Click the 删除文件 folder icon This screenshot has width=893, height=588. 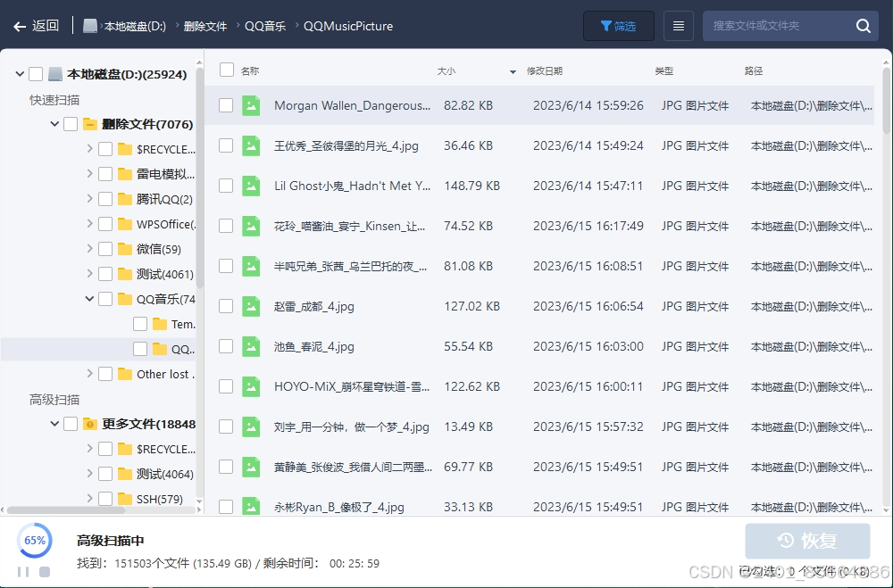90,124
